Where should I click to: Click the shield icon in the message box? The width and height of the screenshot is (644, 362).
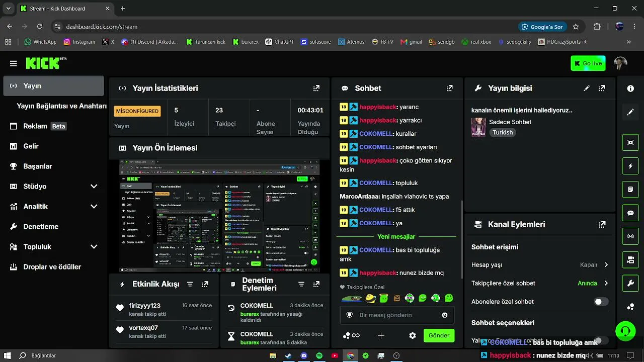(350, 315)
